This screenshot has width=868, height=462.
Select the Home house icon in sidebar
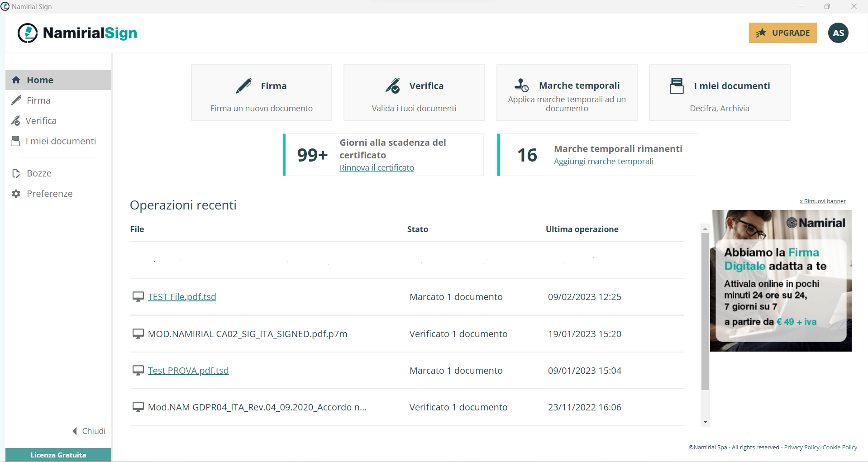16,80
